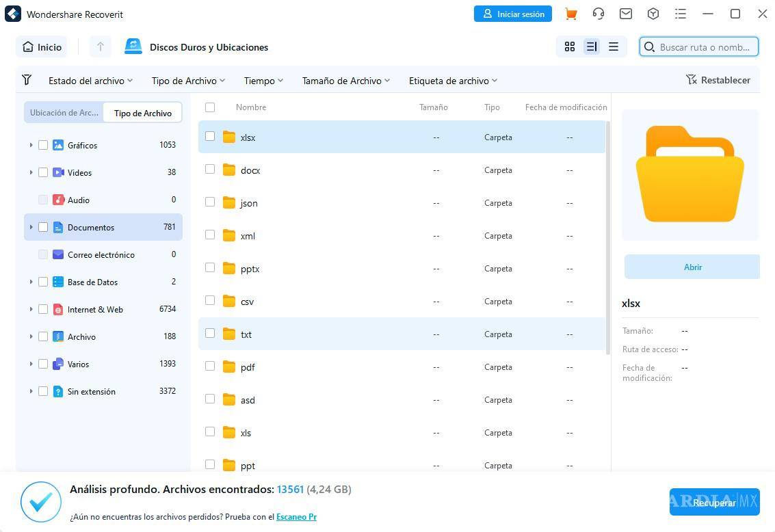The image size is (775, 532).
Task: Click the search input field
Action: click(x=698, y=46)
